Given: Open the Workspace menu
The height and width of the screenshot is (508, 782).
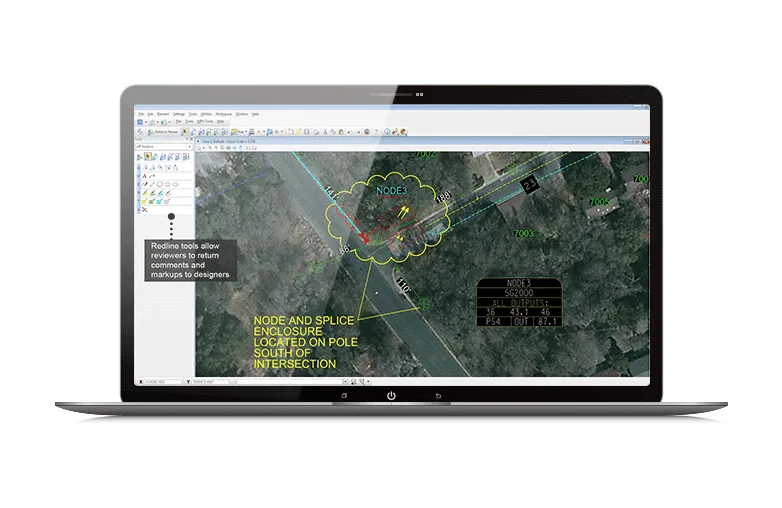Looking at the screenshot, I should [x=222, y=114].
